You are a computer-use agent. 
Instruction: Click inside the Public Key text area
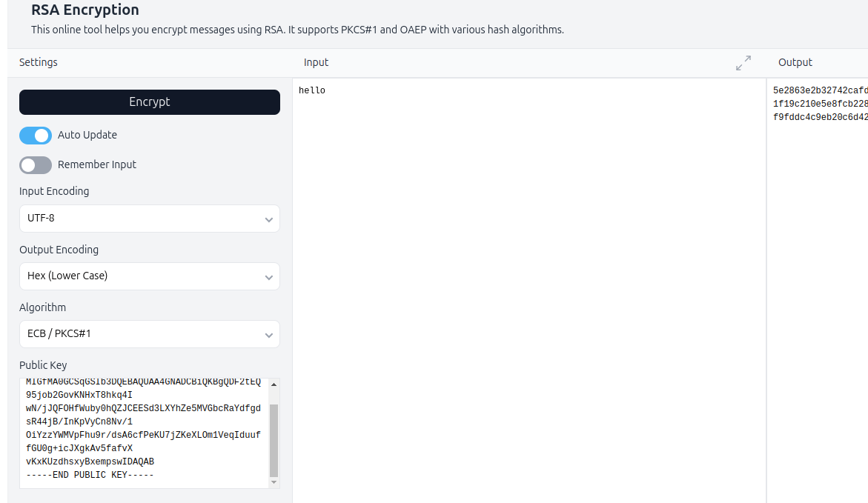(144, 433)
